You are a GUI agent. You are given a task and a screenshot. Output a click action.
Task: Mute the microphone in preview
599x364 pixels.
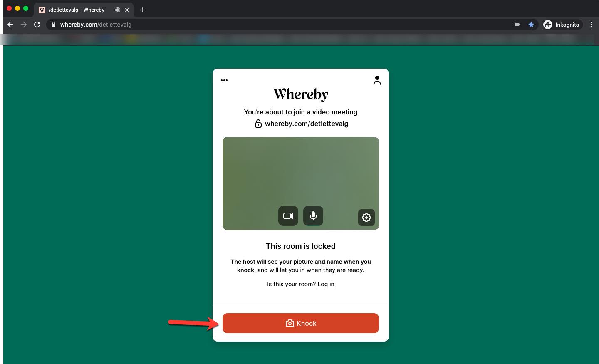point(313,216)
